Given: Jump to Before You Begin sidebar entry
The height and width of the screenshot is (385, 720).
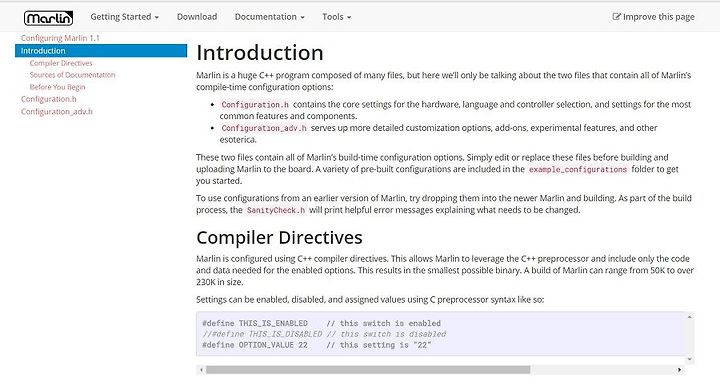Looking at the screenshot, I should pos(57,87).
